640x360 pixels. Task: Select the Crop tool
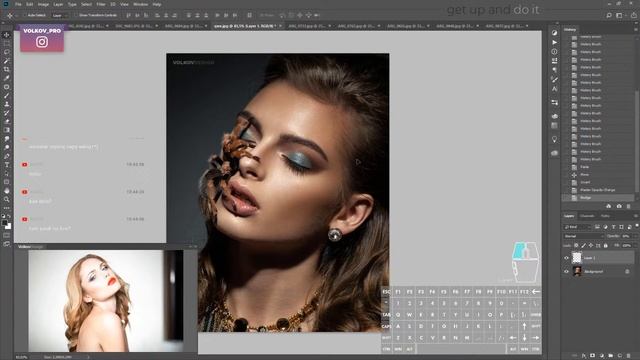point(7,69)
